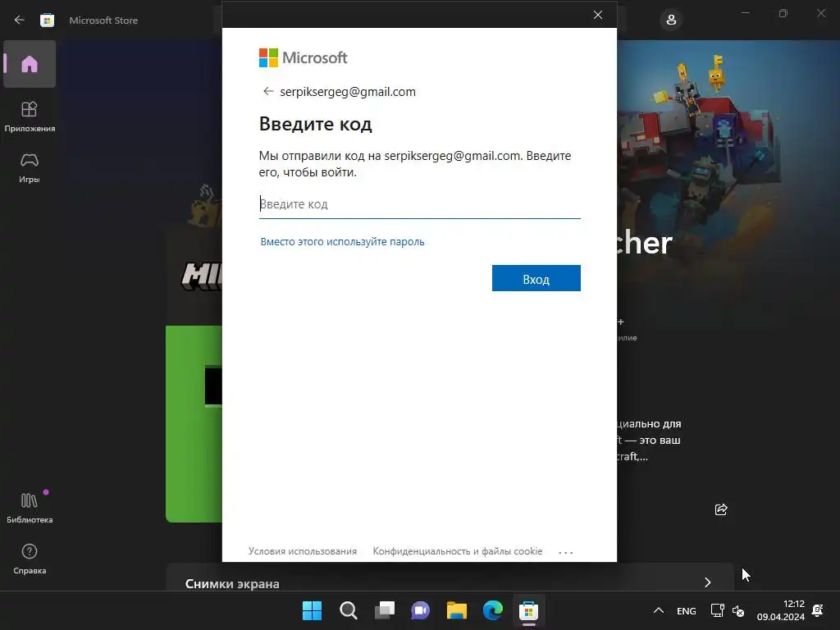Open the Windows Start menu
Image resolution: width=840 pixels, height=630 pixels.
coord(312,610)
